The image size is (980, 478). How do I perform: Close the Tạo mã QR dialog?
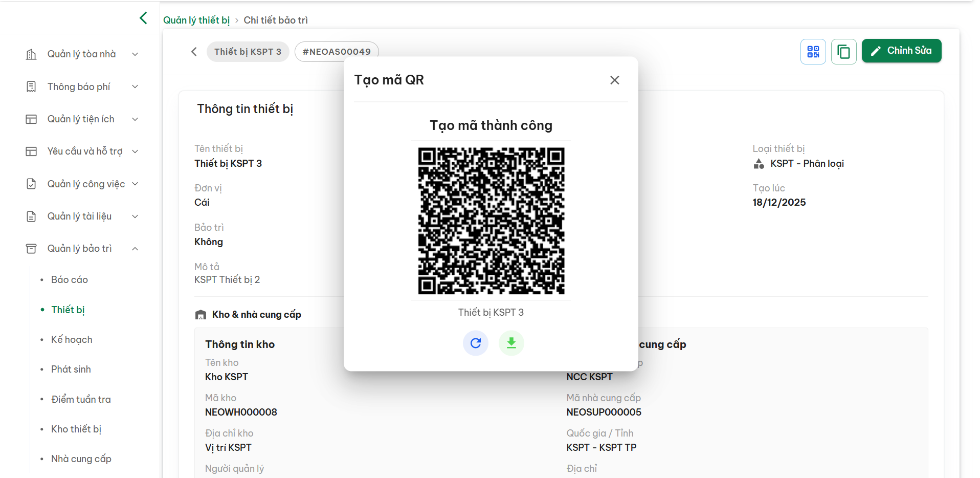click(x=614, y=80)
